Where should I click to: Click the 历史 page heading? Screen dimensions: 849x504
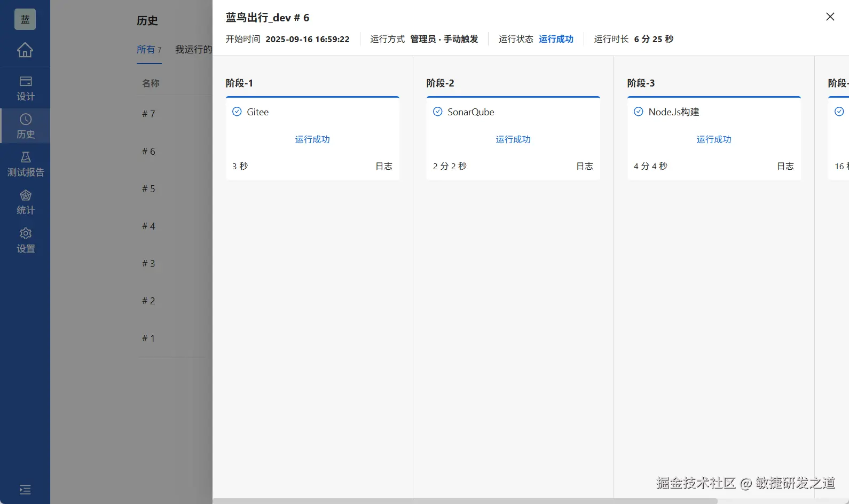[147, 21]
